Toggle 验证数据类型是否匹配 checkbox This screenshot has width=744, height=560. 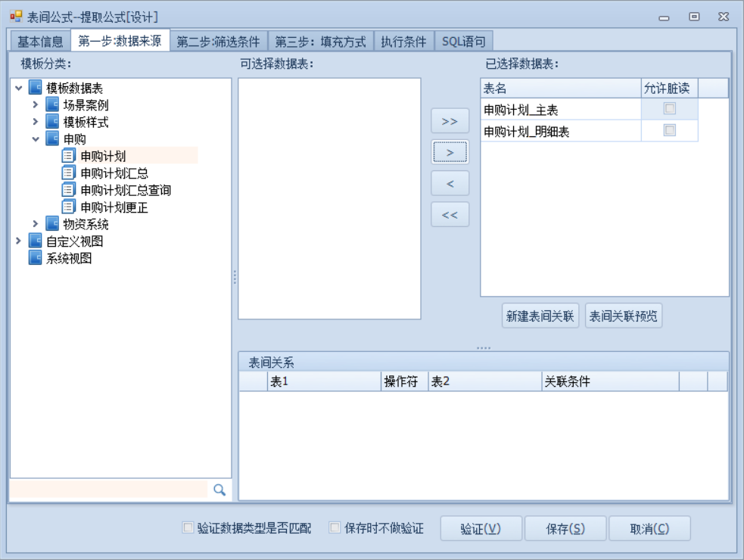tap(188, 528)
